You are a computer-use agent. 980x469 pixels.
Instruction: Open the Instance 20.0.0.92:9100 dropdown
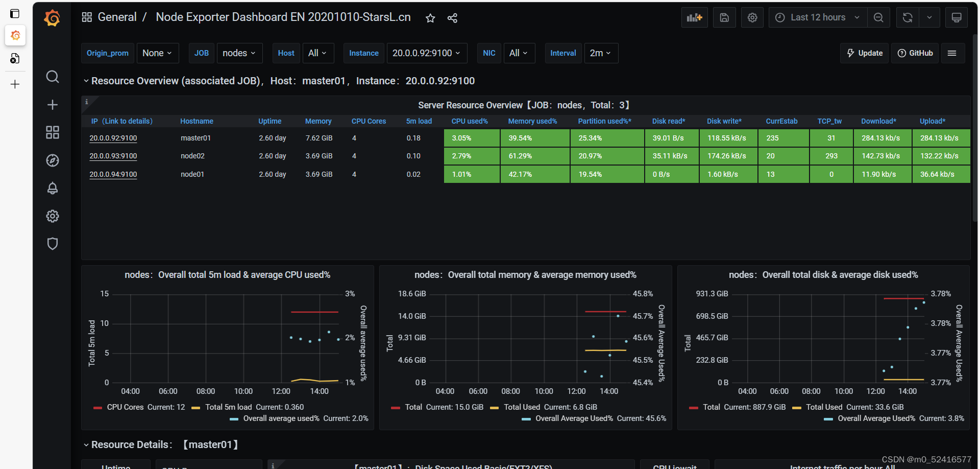point(427,53)
